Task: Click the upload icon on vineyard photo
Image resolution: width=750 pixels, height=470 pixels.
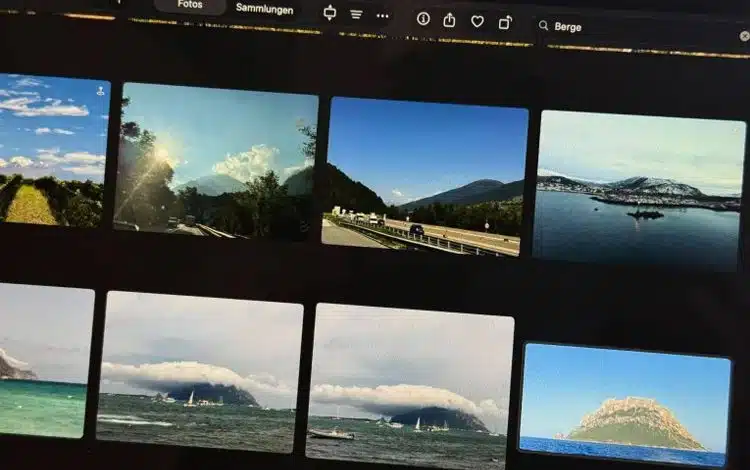Action: 100,91
